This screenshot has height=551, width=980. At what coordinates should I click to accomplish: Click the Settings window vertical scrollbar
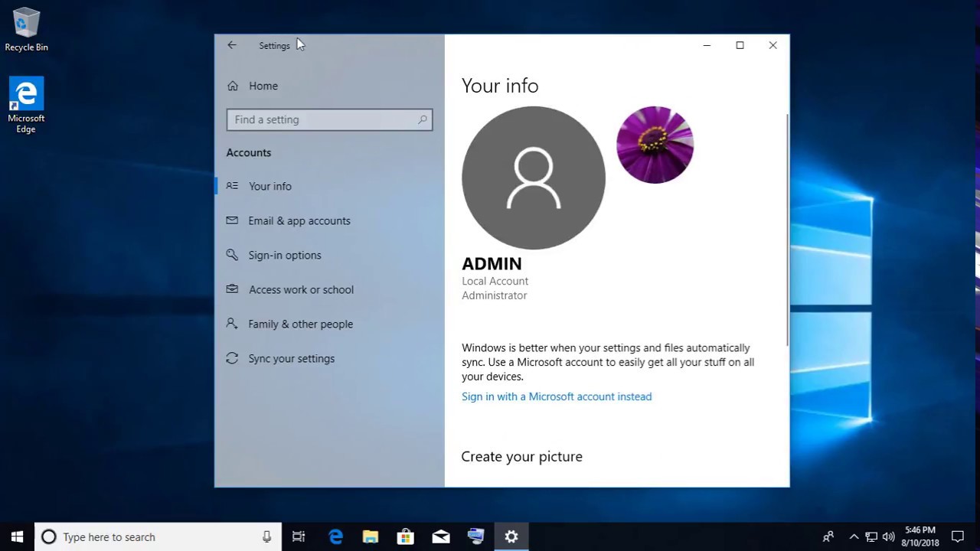coord(786,230)
